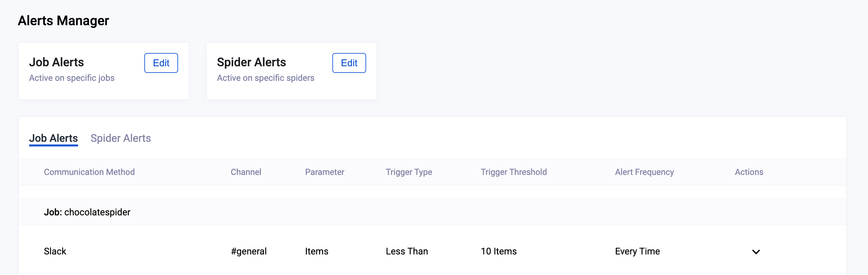Select the Job Alerts tab
The image size is (868, 275).
pyautogui.click(x=53, y=138)
